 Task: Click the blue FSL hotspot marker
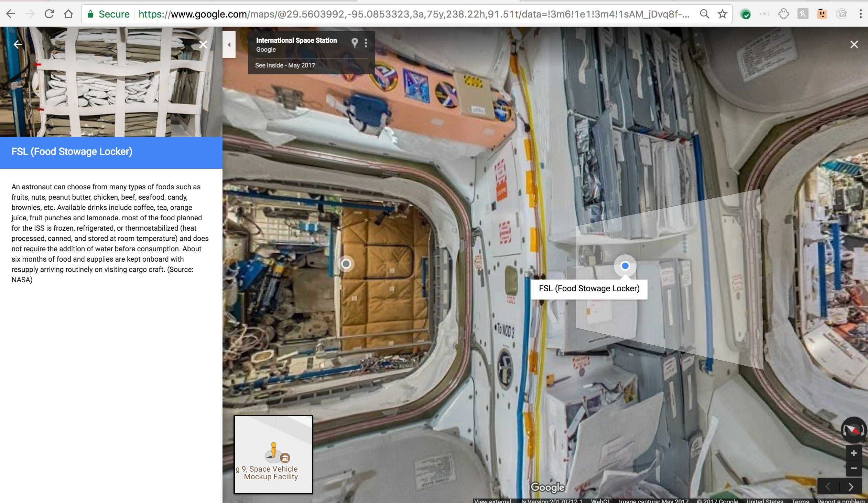[625, 266]
